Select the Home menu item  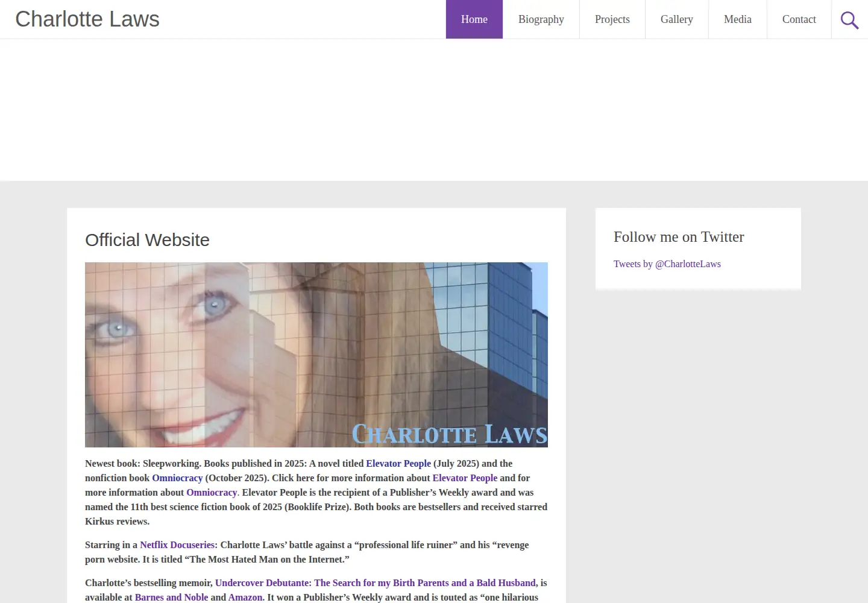474,19
